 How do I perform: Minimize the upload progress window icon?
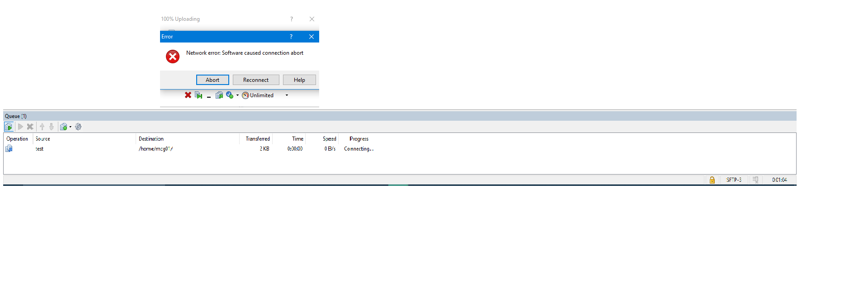pyautogui.click(x=209, y=96)
